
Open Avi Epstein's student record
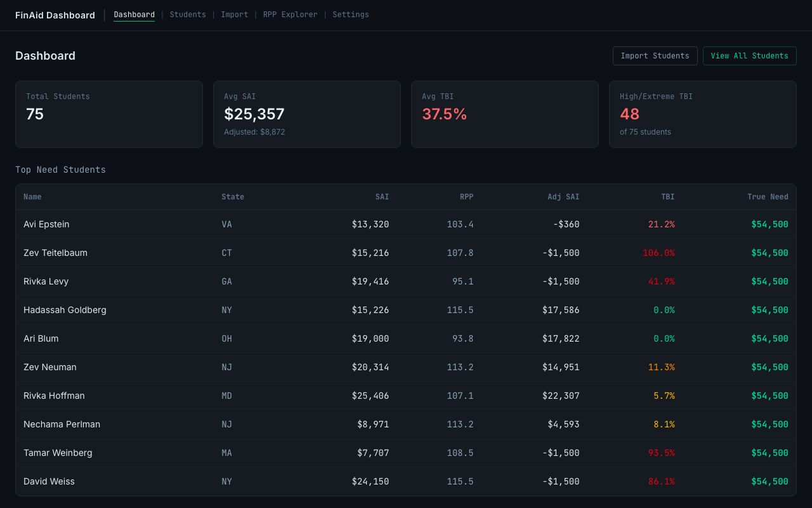click(x=46, y=224)
